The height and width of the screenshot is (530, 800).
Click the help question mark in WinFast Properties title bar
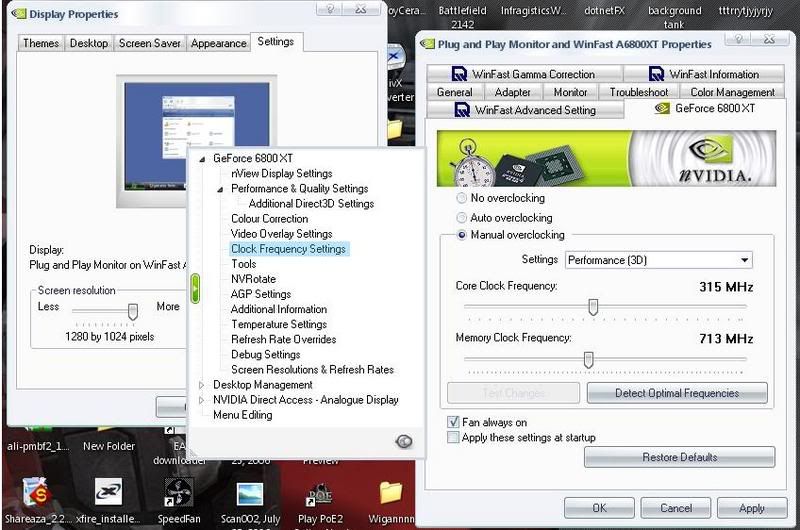click(x=738, y=39)
